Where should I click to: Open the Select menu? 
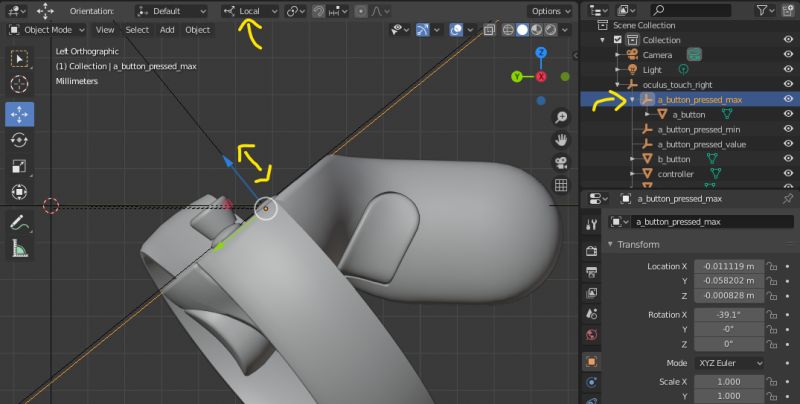click(x=137, y=30)
